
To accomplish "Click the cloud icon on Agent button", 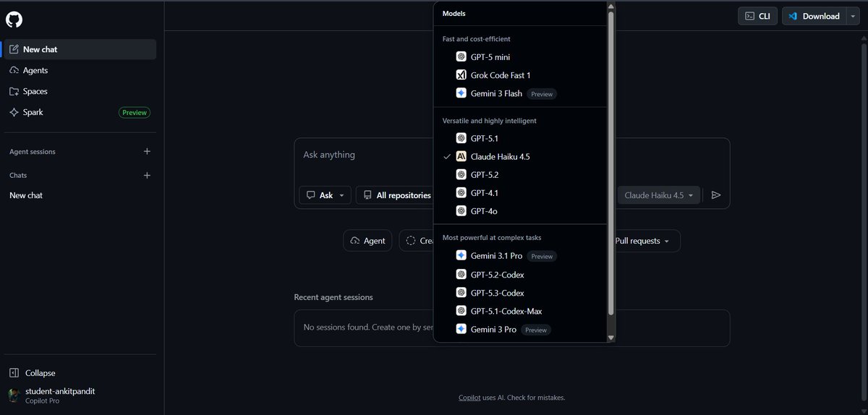I will [354, 241].
